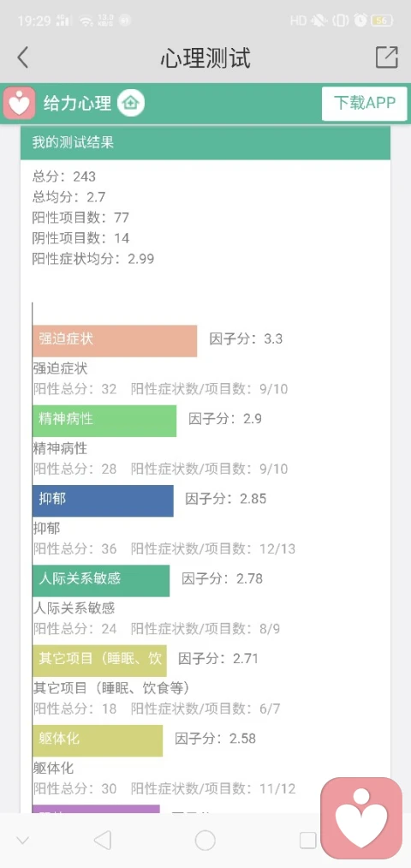Image resolution: width=411 pixels, height=868 pixels.
Task: Tap the 给力心理 brand name text
Action: click(77, 103)
